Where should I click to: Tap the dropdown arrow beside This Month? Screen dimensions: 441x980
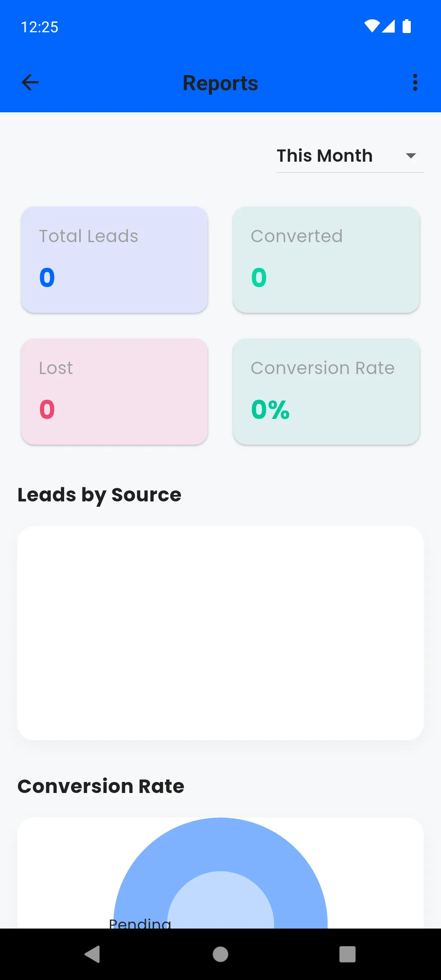click(412, 156)
